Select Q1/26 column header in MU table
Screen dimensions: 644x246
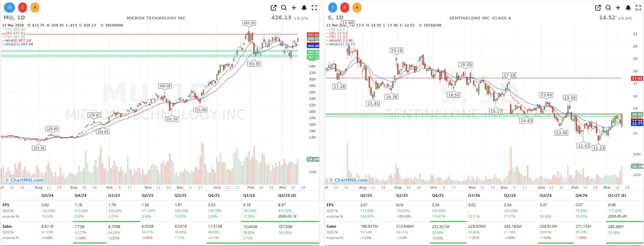[x=249, y=195]
